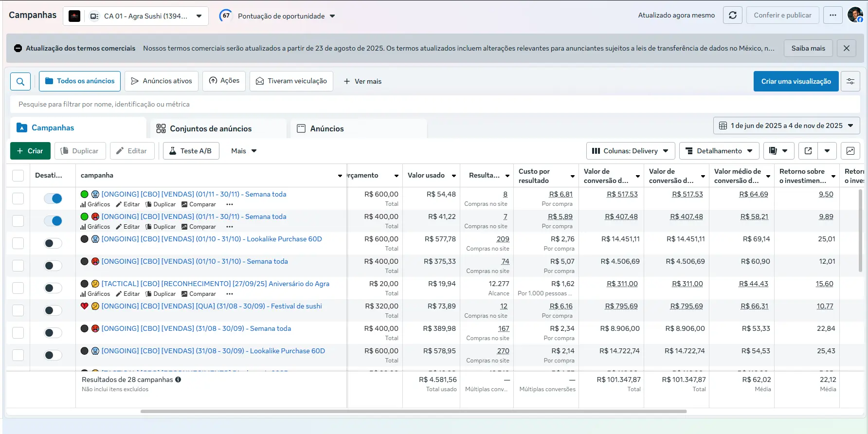Open the date range picker
Image resolution: width=868 pixels, height=434 pixels.
coord(786,126)
